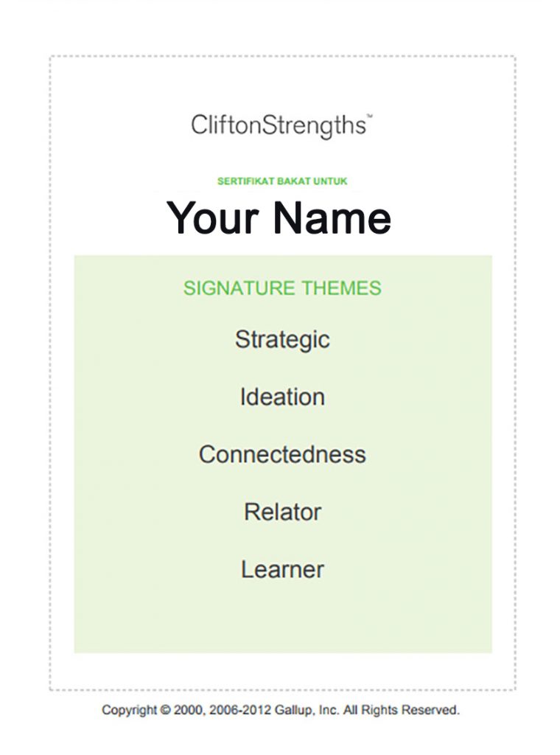The width and height of the screenshot is (560, 755).
Task: Click the word "Copyright" in the footer
Action: 129,711
